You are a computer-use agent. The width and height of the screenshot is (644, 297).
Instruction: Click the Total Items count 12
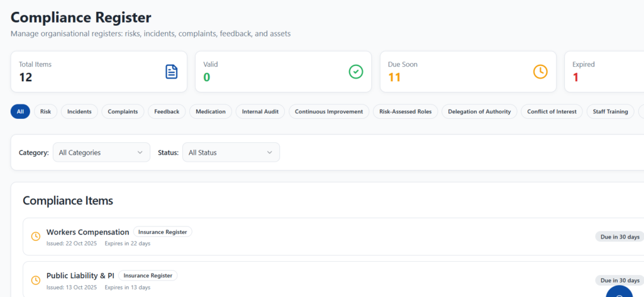25,77
